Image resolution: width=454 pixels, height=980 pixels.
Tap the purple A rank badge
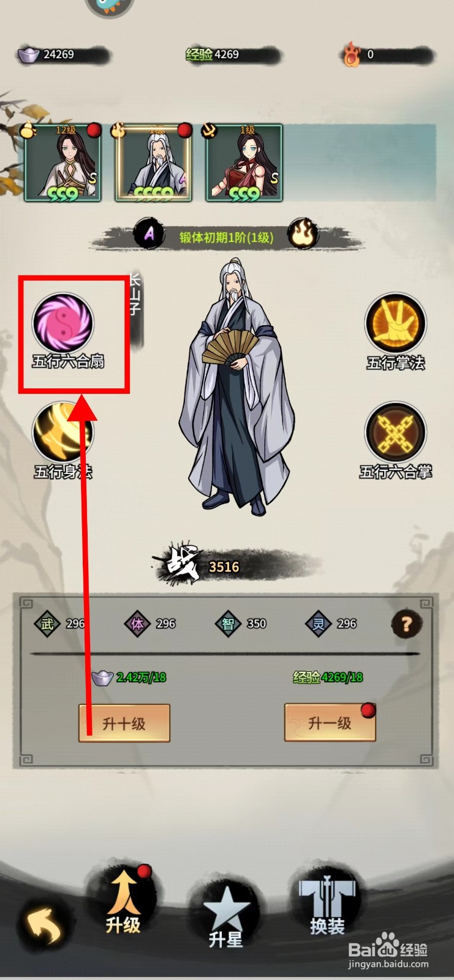[149, 234]
